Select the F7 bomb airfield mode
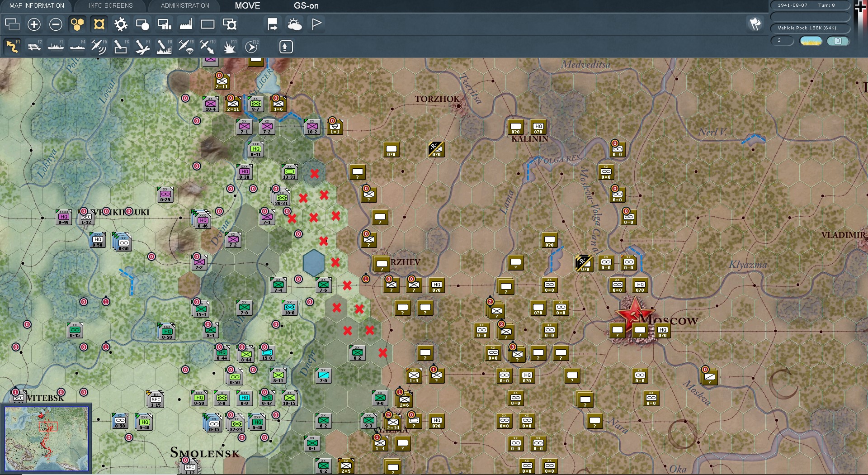 click(x=142, y=47)
